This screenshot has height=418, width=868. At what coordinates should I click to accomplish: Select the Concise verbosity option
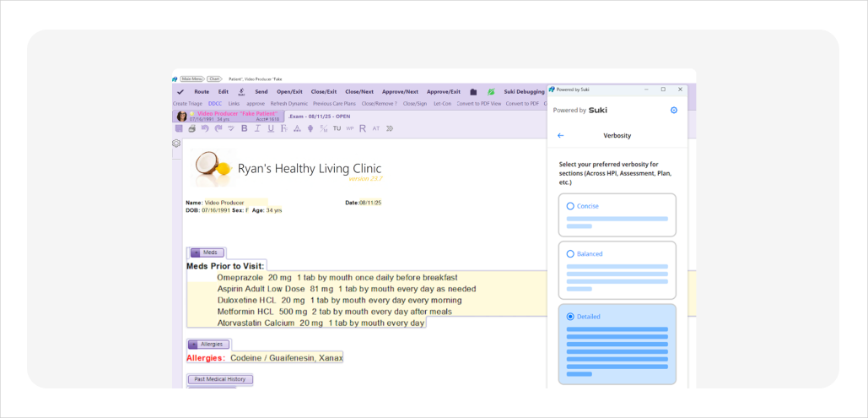pos(570,206)
